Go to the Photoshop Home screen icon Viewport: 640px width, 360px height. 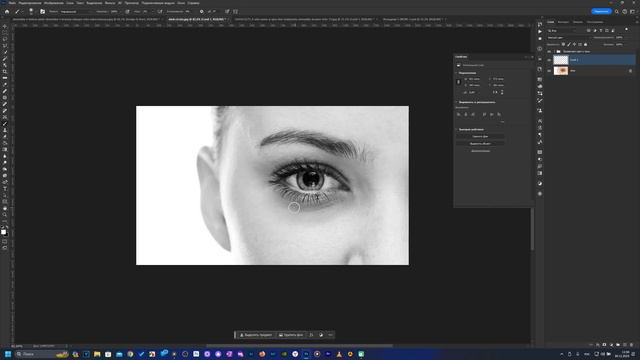point(7,11)
